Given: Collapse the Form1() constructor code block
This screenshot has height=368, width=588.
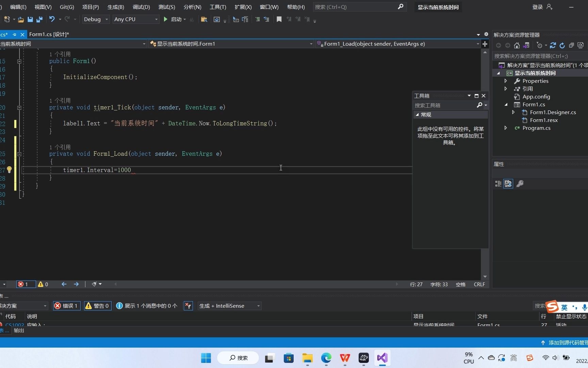Looking at the screenshot, I should (19, 61).
